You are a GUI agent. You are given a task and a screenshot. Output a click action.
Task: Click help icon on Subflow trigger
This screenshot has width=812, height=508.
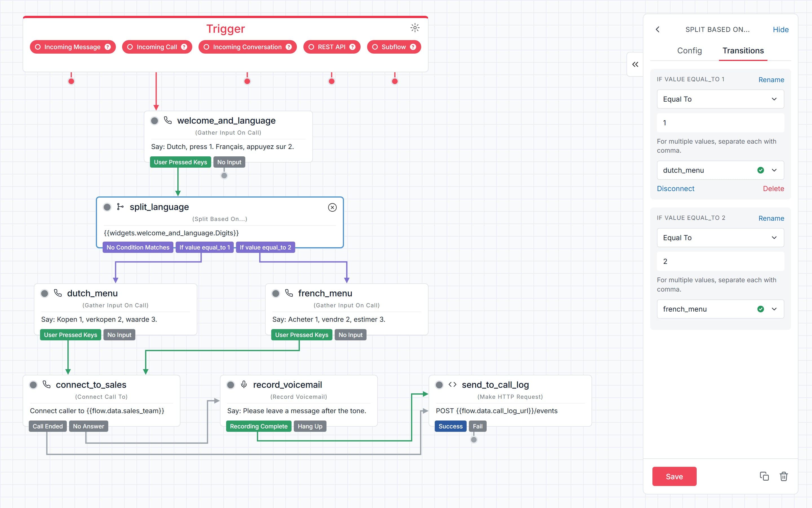coord(413,47)
